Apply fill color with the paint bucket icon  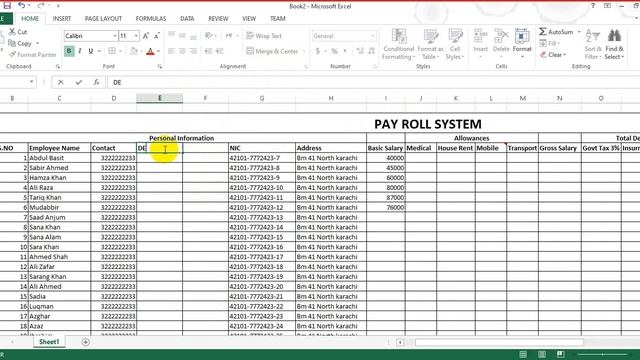click(134, 51)
